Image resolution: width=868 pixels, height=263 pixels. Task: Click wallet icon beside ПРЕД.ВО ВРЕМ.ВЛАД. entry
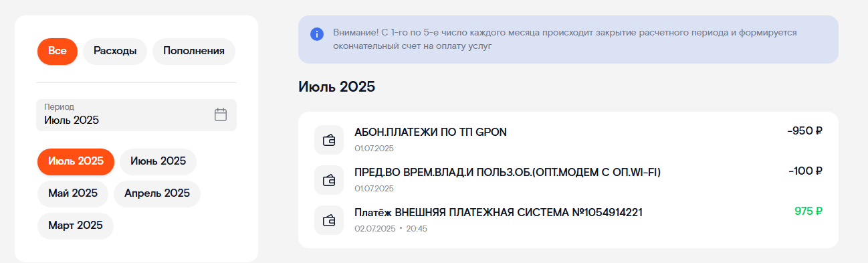point(328,180)
